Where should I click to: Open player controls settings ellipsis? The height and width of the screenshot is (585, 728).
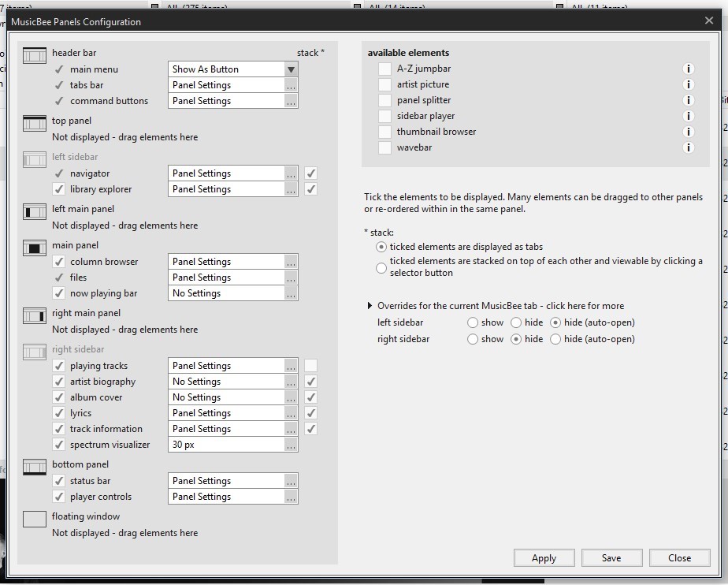(x=291, y=497)
